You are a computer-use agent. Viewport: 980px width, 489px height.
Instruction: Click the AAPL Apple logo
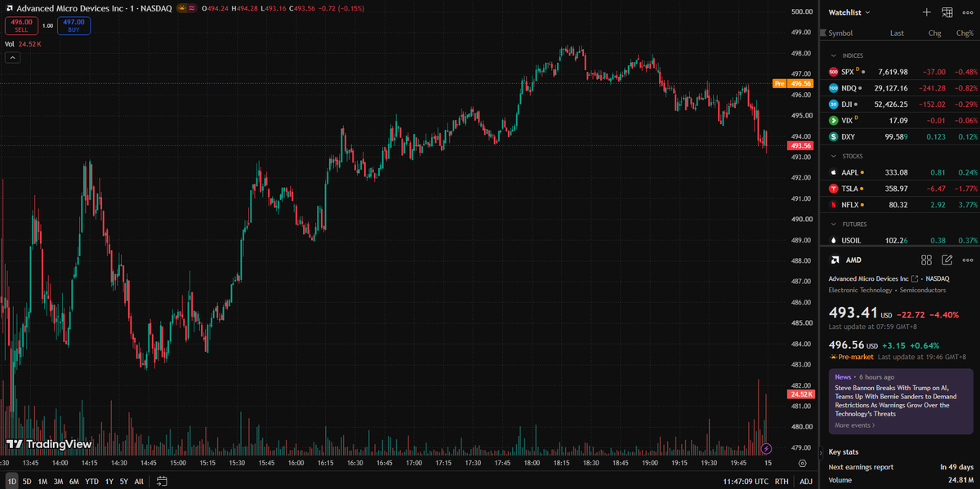pos(833,172)
